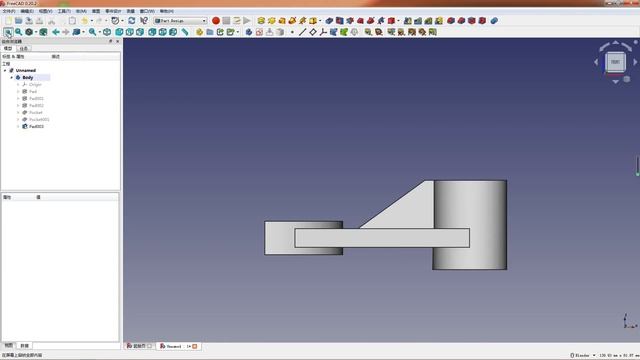Click the isometric view icon
This screenshot has height=360, width=640.
click(107, 32)
